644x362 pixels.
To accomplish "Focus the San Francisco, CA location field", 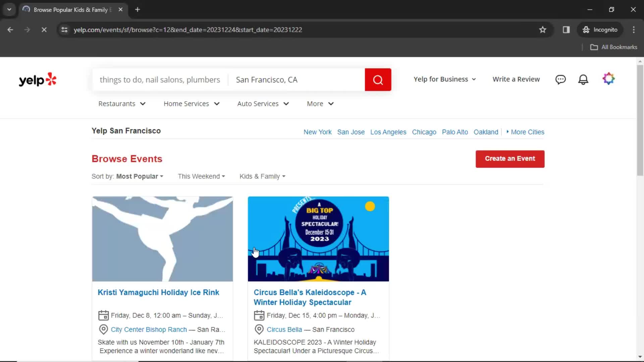I will pos(297,80).
